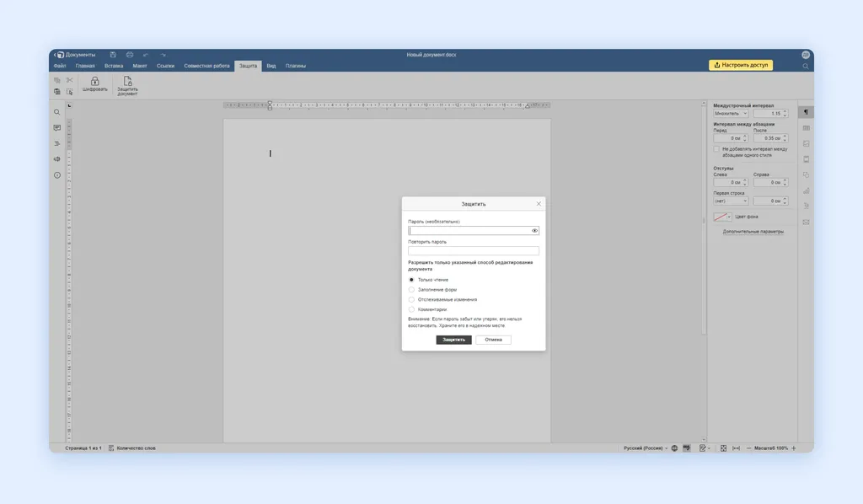863x504 pixels.
Task: Open the comments panel in left sidebar
Action: click(x=57, y=127)
